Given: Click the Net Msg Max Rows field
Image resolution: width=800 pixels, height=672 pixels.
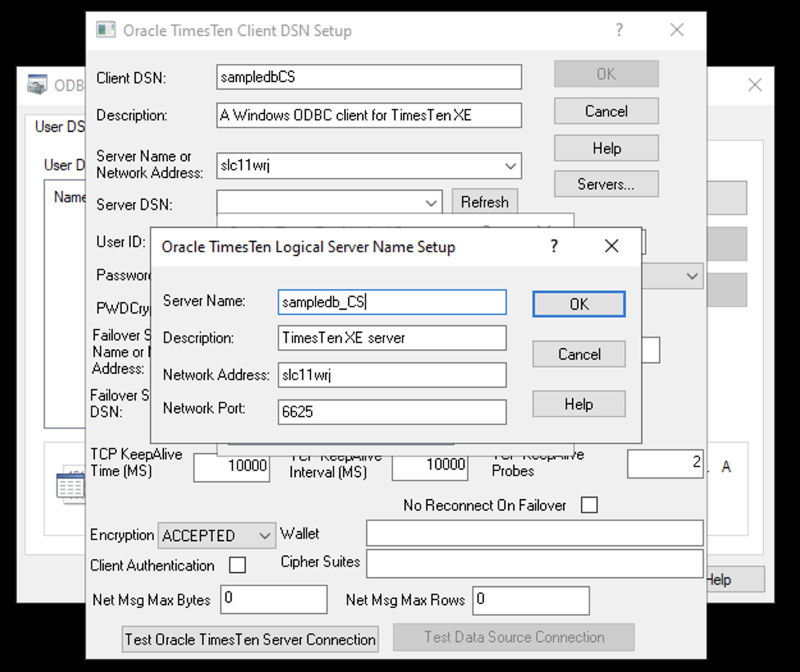Looking at the screenshot, I should 531,600.
